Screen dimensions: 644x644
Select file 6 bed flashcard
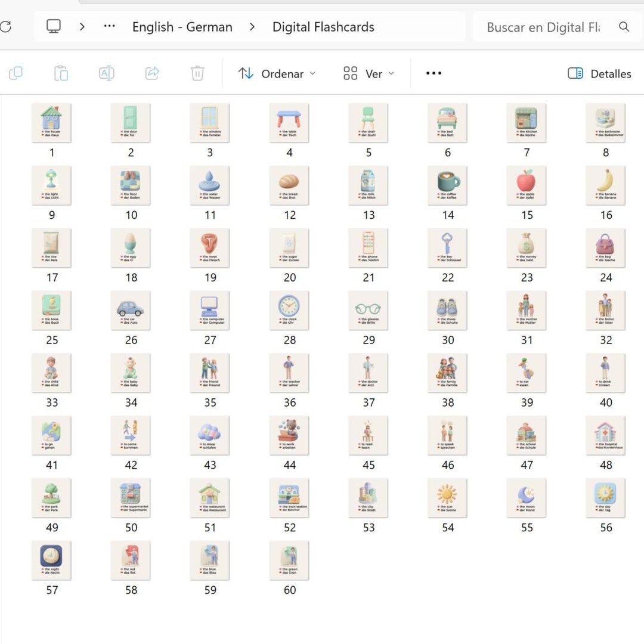(447, 123)
